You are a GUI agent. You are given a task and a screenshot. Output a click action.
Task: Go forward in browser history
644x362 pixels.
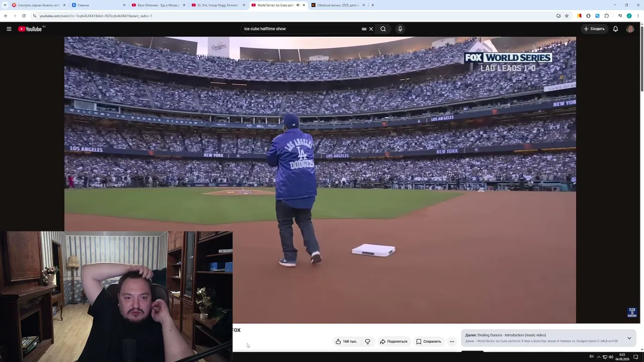click(x=15, y=16)
